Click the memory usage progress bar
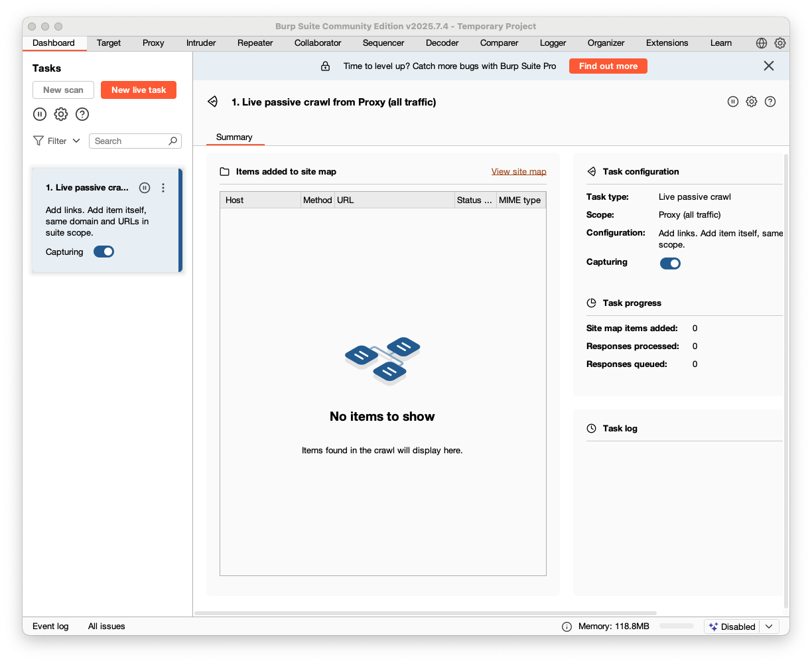The height and width of the screenshot is (663, 812). [x=677, y=626]
